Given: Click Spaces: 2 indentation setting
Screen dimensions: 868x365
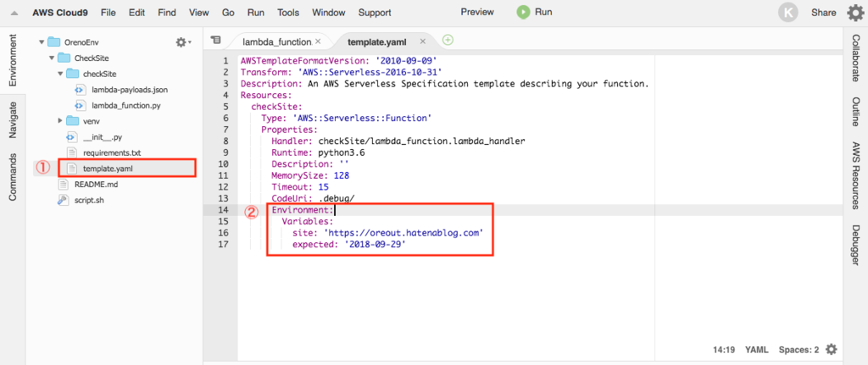Looking at the screenshot, I should point(798,350).
